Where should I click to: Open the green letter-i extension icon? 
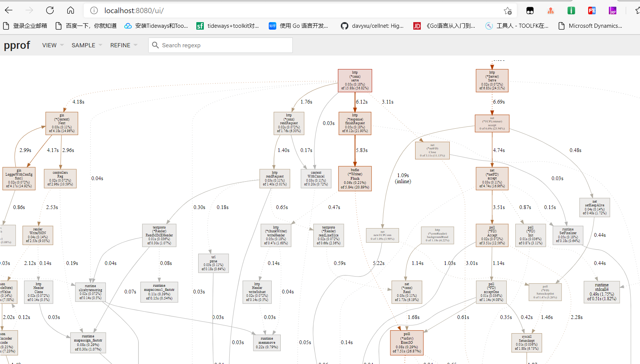point(571,11)
